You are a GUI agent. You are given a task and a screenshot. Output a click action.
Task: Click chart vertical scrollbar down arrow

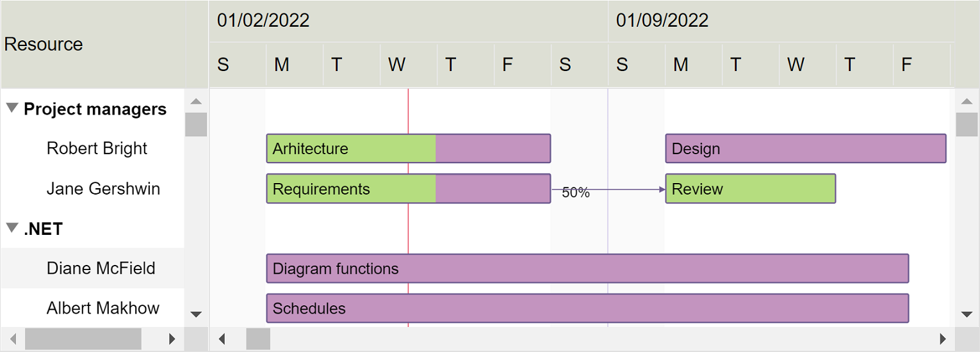point(967,314)
